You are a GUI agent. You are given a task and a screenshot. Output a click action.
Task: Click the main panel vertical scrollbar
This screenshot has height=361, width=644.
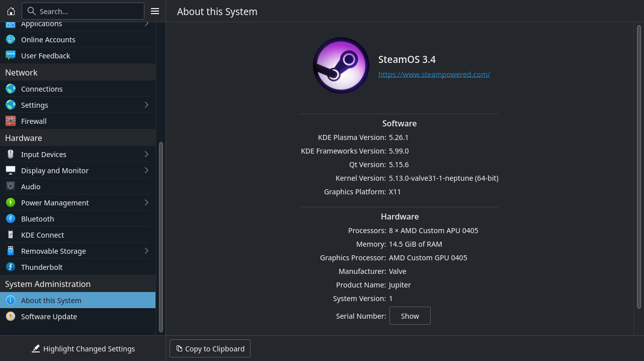[x=639, y=166]
